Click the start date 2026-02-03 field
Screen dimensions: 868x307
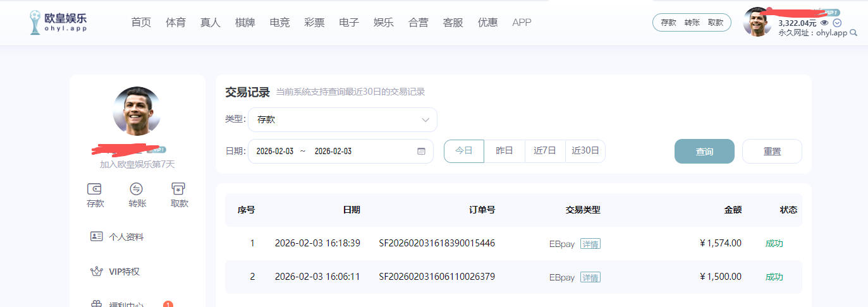click(275, 152)
